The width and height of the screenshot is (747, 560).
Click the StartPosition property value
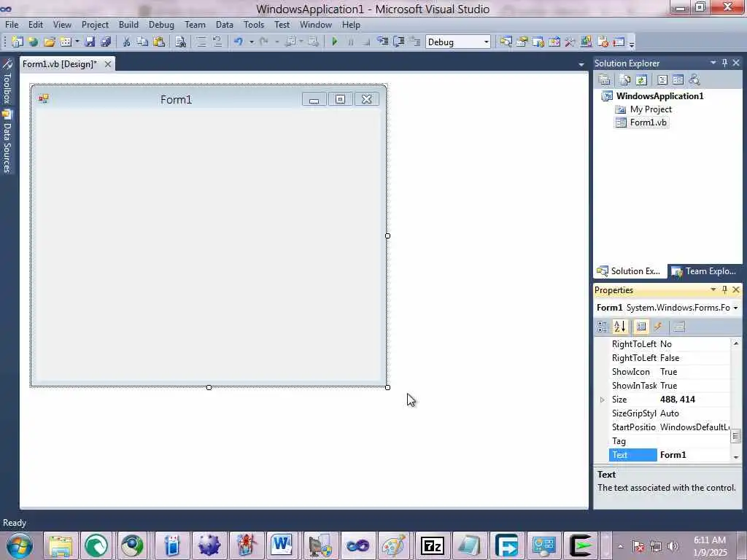(693, 427)
